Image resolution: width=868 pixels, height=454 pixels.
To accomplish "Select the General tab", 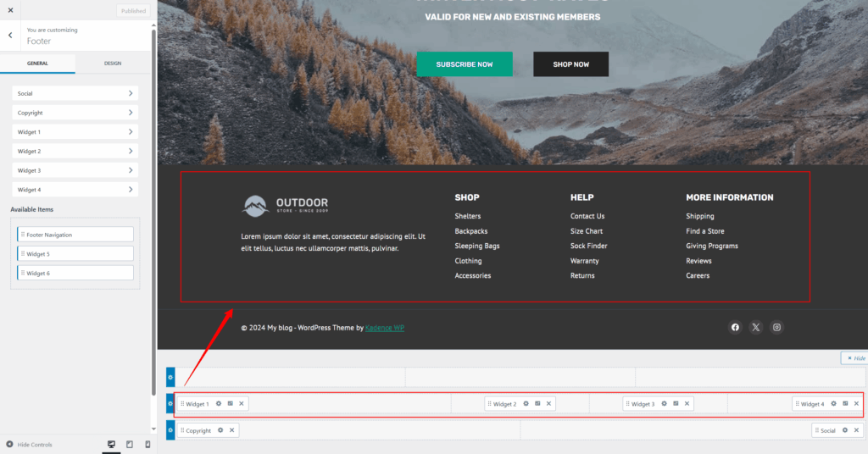I will (37, 64).
